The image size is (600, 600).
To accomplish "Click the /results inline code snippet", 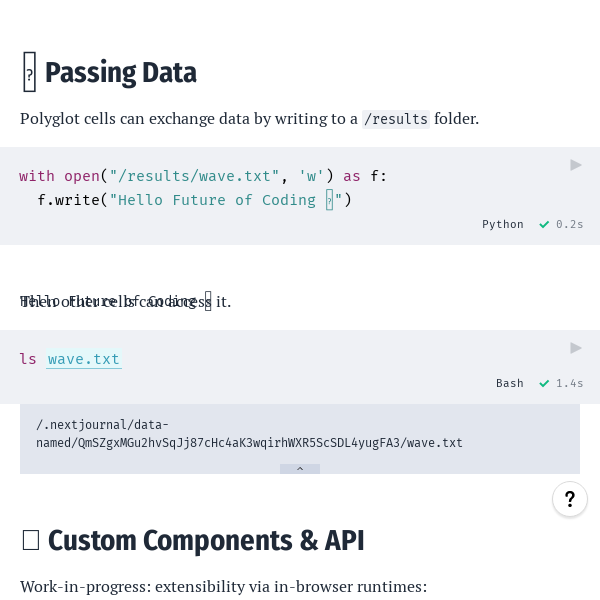I will point(396,119).
